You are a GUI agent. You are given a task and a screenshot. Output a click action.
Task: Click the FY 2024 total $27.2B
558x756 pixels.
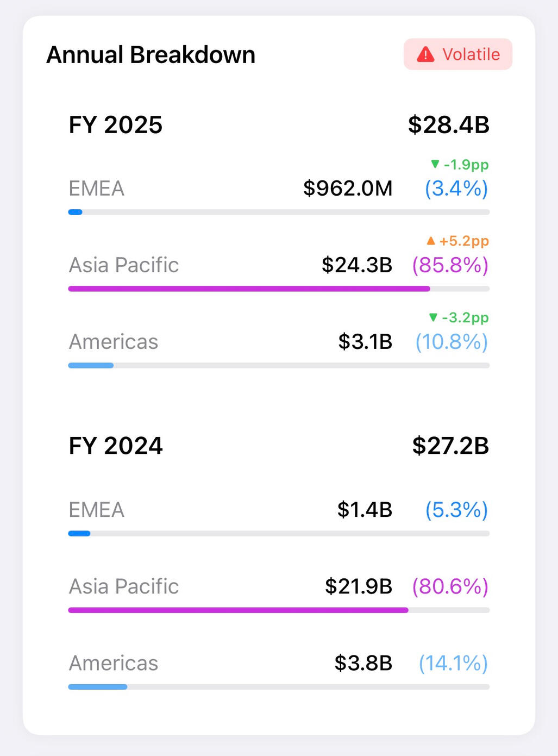450,446
